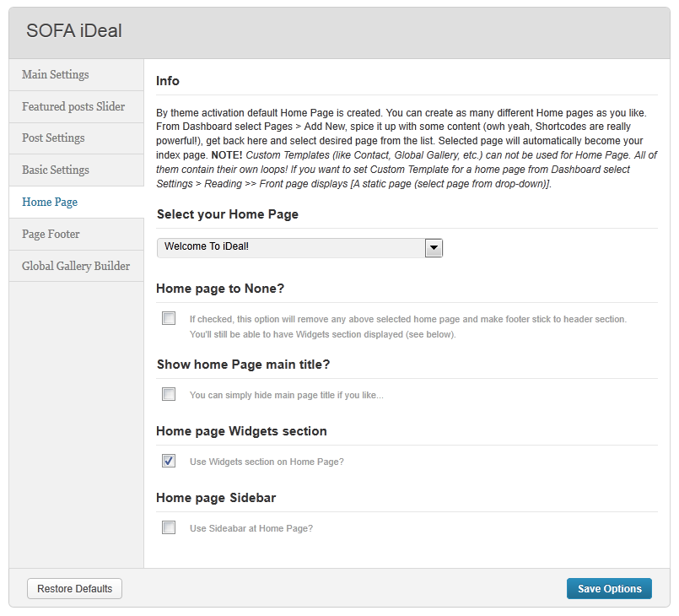Enable the Home page Sidebar checkbox
The width and height of the screenshot is (679, 616).
click(169, 527)
